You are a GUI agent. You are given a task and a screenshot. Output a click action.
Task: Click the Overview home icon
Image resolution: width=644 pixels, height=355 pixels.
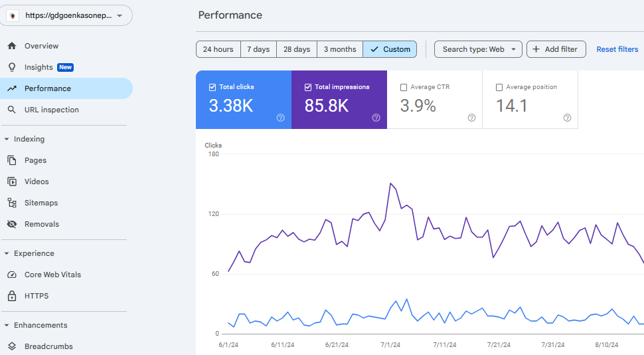pos(12,46)
